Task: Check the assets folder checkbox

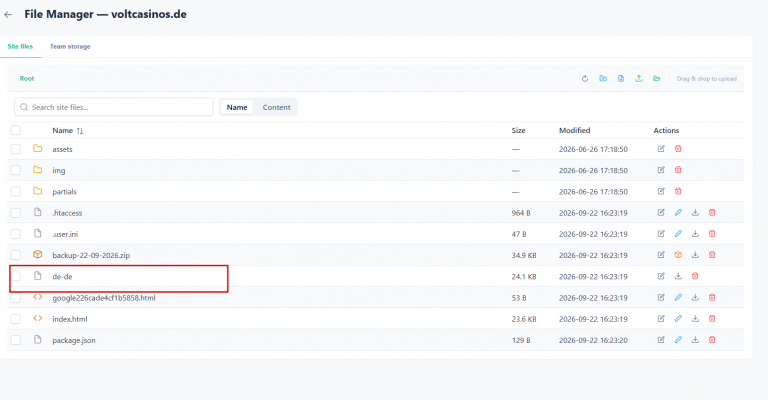Action: click(16, 149)
